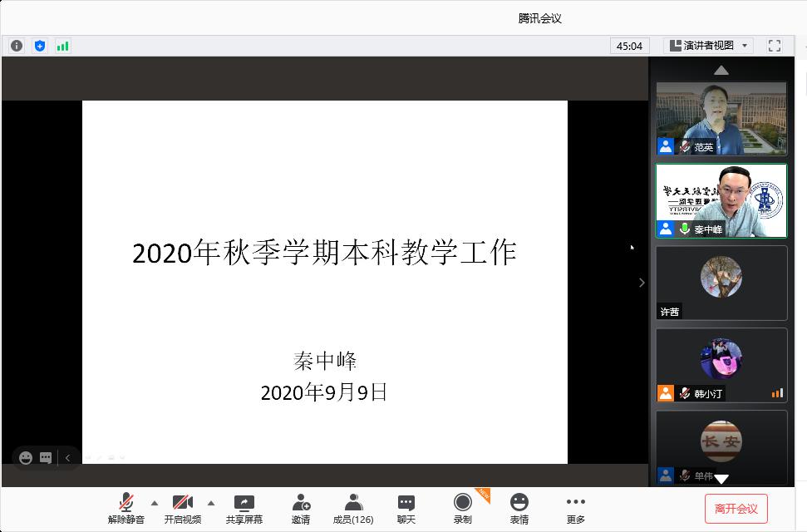Image resolution: width=807 pixels, height=532 pixels.
Task: Open the 演讲者视图 view dropdown
Action: (708, 46)
